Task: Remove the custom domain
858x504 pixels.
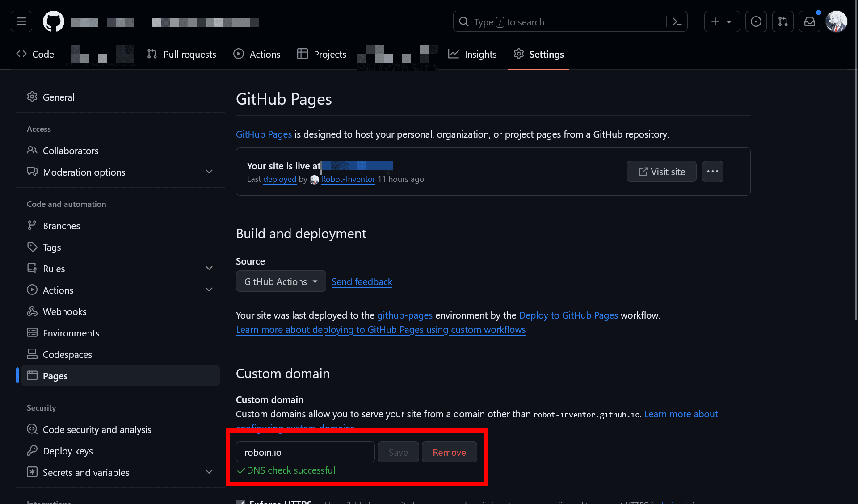Action: [x=449, y=452]
